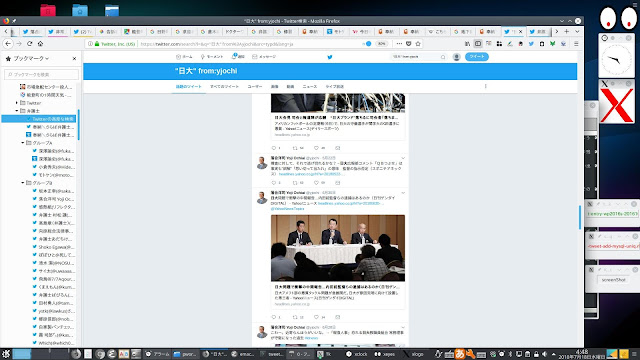Viewport: 640px width, 360px height.
Task: Open the Shoko Egawa bookmark
Action: 53,247
